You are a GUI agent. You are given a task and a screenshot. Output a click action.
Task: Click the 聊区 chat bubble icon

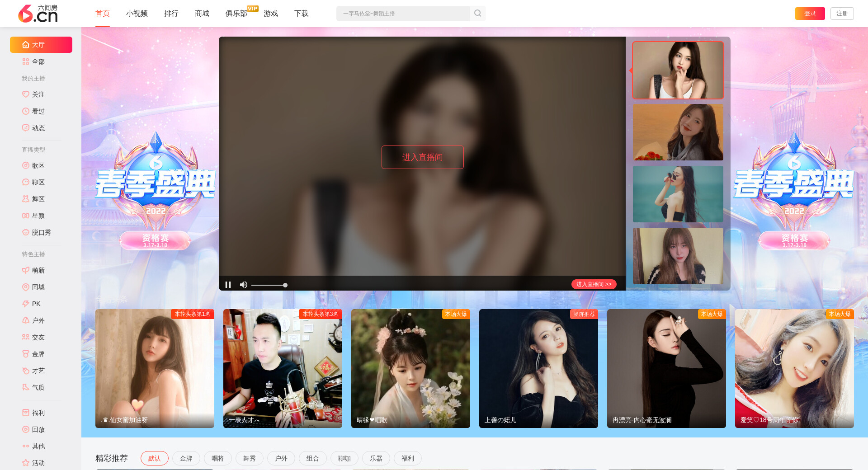(26, 182)
